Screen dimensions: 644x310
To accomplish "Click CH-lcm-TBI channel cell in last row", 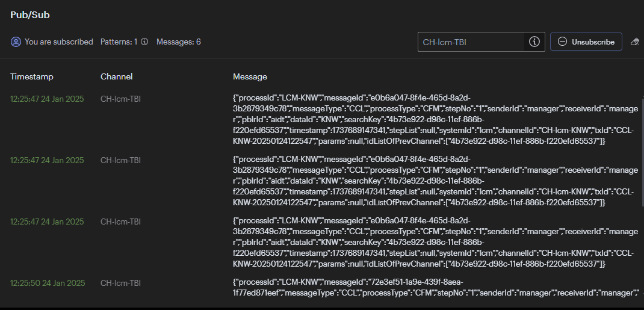I will [x=121, y=284].
